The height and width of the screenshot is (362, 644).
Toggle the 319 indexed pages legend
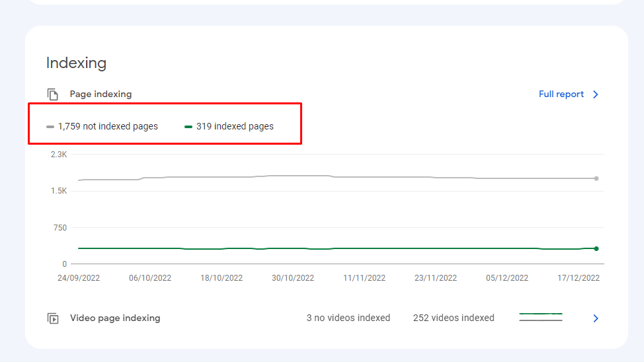[229, 126]
